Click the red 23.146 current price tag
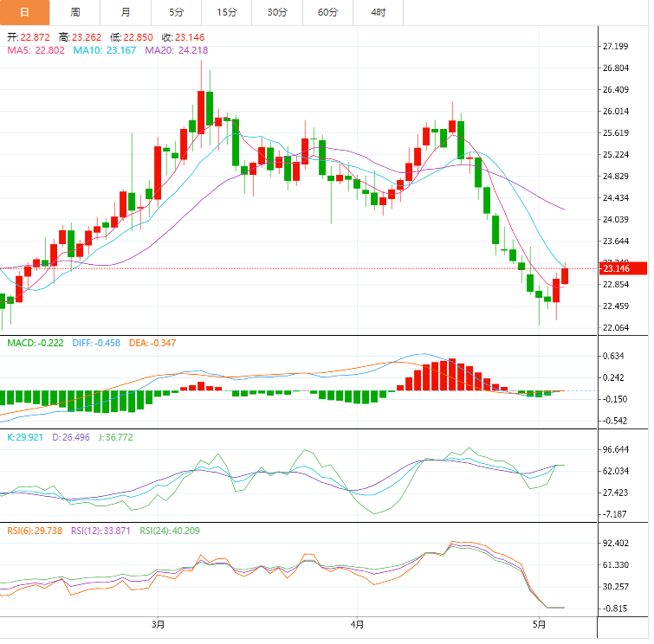Screen dimensions: 654x644 pos(622,269)
